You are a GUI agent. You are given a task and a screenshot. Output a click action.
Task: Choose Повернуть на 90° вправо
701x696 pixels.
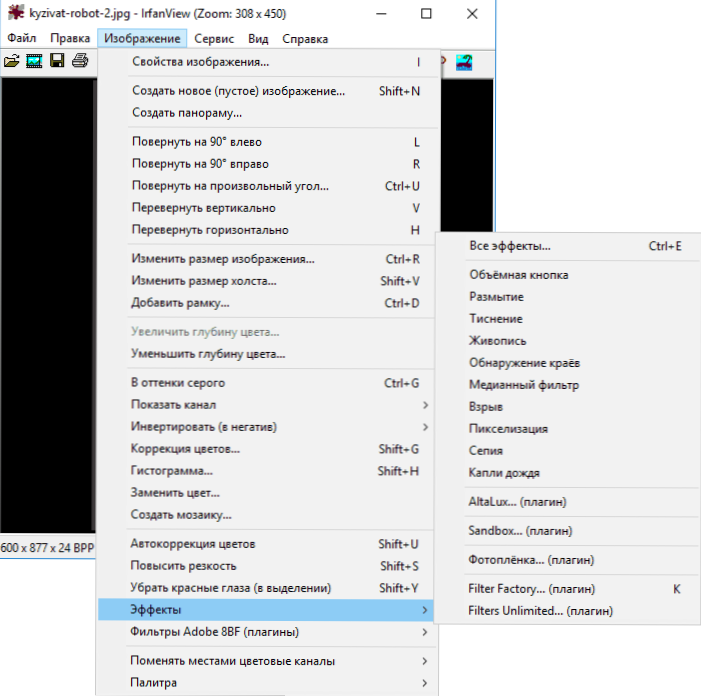click(x=268, y=164)
